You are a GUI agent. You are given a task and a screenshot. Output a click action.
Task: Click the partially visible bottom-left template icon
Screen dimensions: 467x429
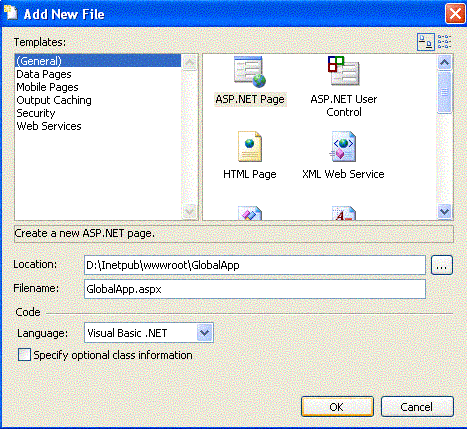(250, 213)
